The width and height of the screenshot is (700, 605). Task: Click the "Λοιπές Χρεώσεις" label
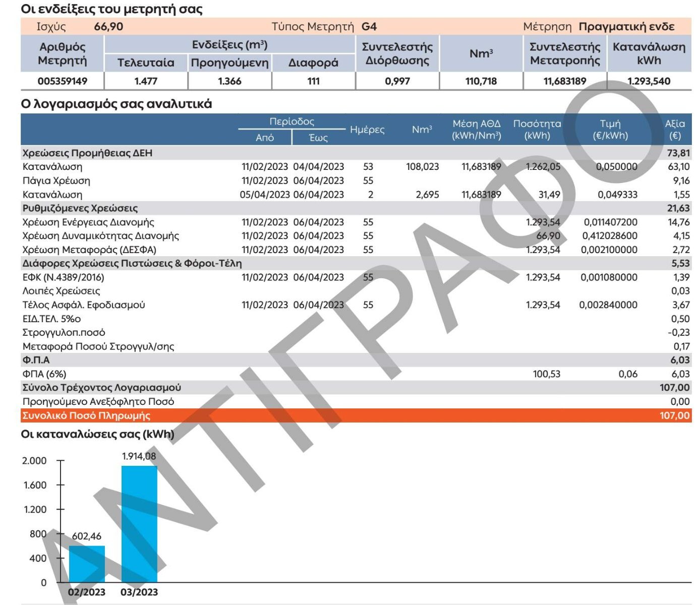[61, 291]
